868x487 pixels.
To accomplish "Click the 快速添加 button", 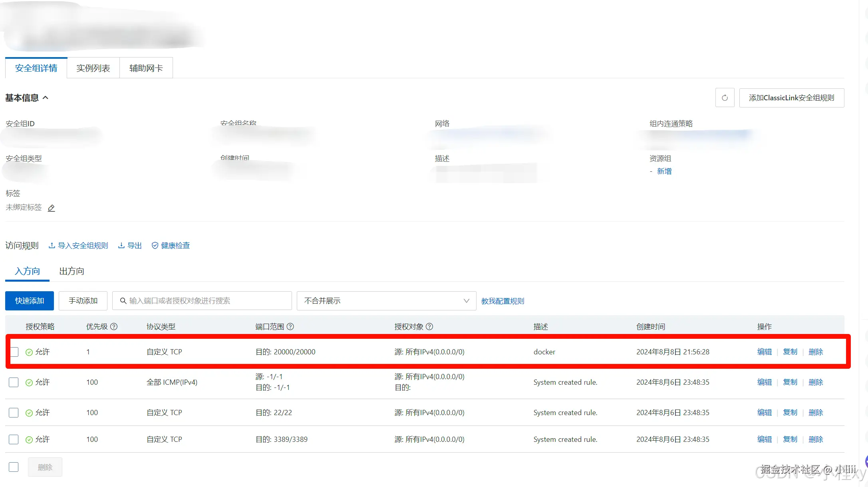I will (x=30, y=301).
